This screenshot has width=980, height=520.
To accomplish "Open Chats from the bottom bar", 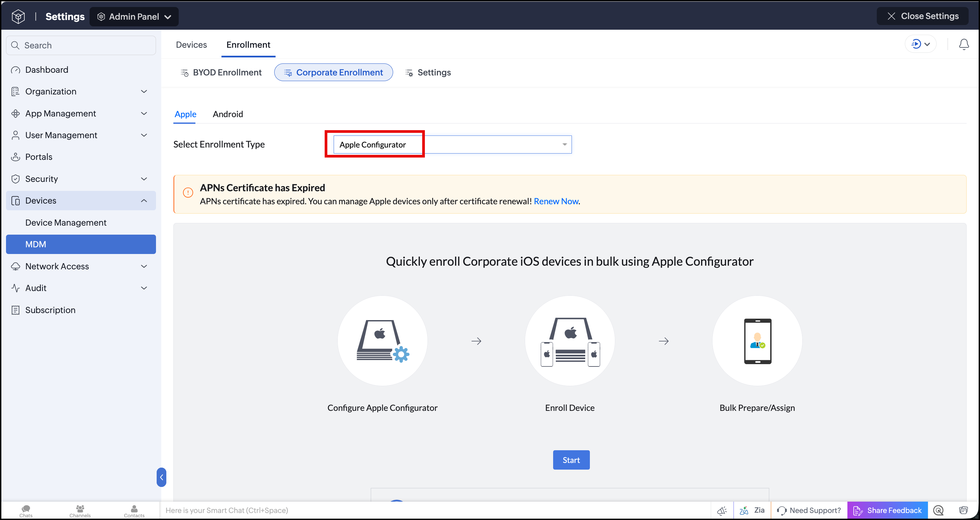I will (x=26, y=511).
